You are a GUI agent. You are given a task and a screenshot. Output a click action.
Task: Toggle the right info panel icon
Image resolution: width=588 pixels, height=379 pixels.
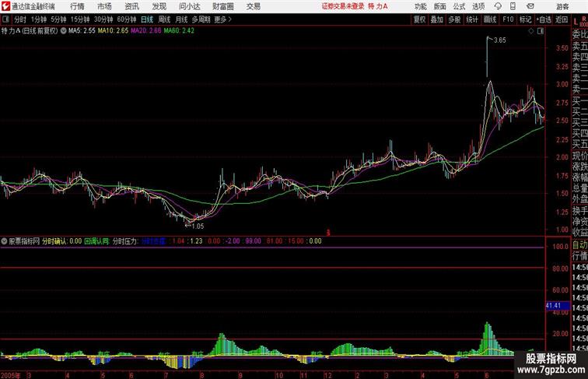tap(541, 31)
